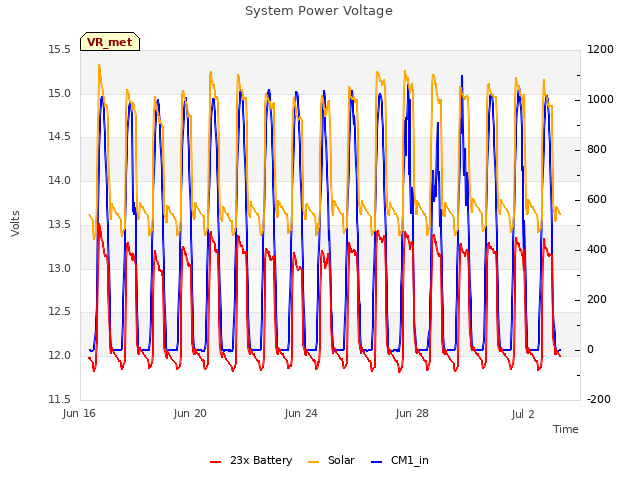Click the 400 right axis value
This screenshot has height=480, width=640.
click(597, 250)
